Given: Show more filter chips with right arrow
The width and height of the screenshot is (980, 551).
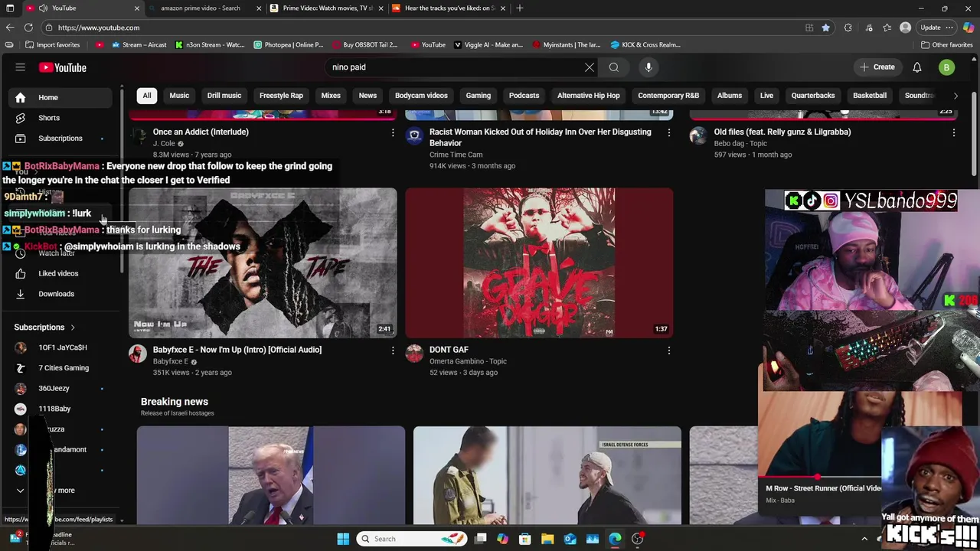Looking at the screenshot, I should 955,96.
